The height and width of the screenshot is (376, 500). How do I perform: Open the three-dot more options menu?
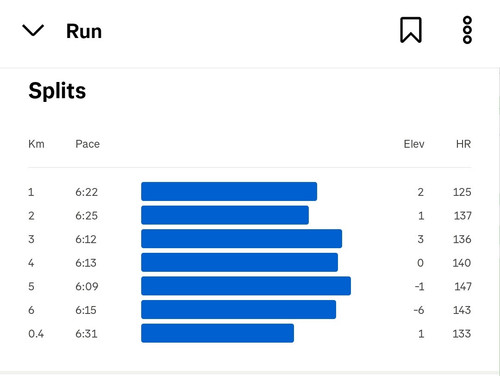click(x=467, y=30)
